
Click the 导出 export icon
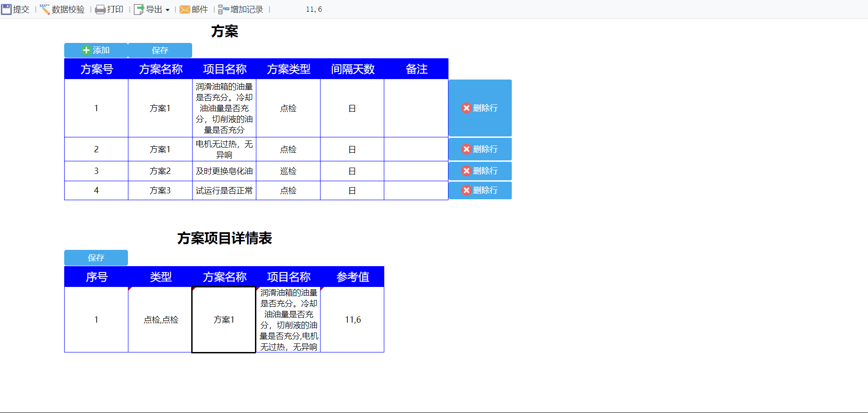139,9
